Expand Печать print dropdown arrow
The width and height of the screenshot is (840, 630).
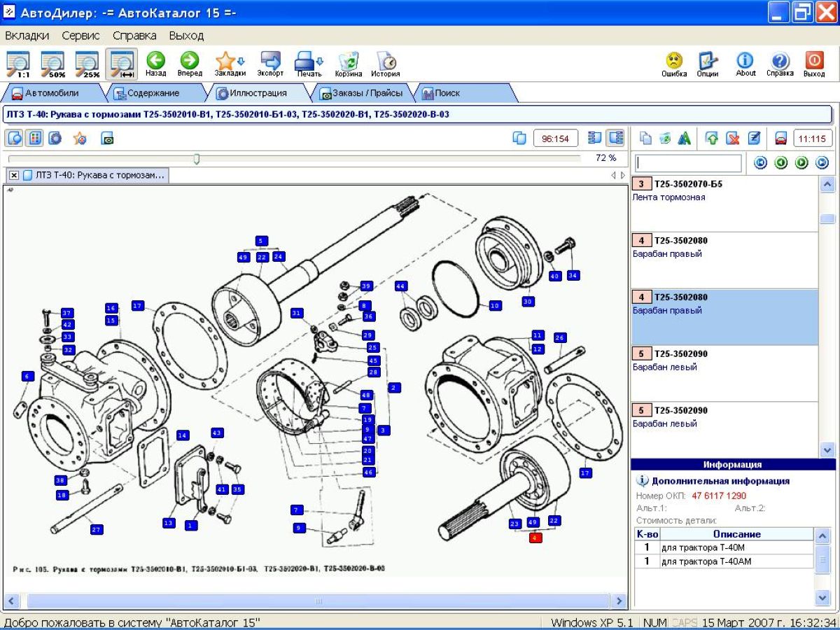[x=320, y=61]
